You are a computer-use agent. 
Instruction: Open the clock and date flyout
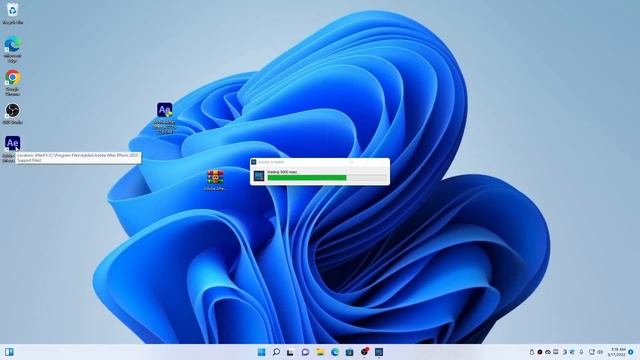617,352
